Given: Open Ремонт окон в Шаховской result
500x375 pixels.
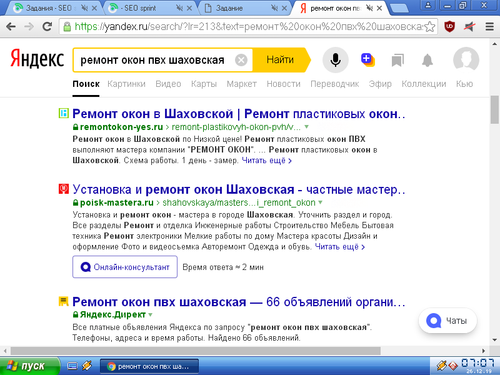Looking at the screenshot, I should [239, 114].
